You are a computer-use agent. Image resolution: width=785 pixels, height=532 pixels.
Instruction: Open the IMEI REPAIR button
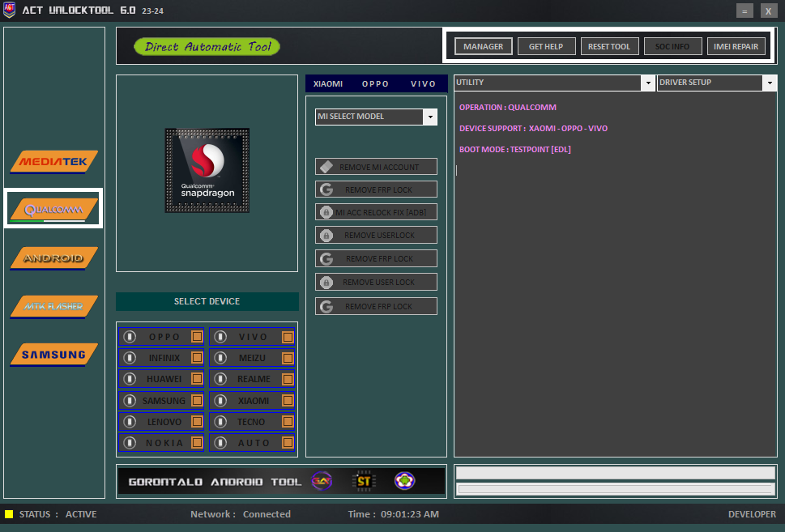click(x=736, y=46)
